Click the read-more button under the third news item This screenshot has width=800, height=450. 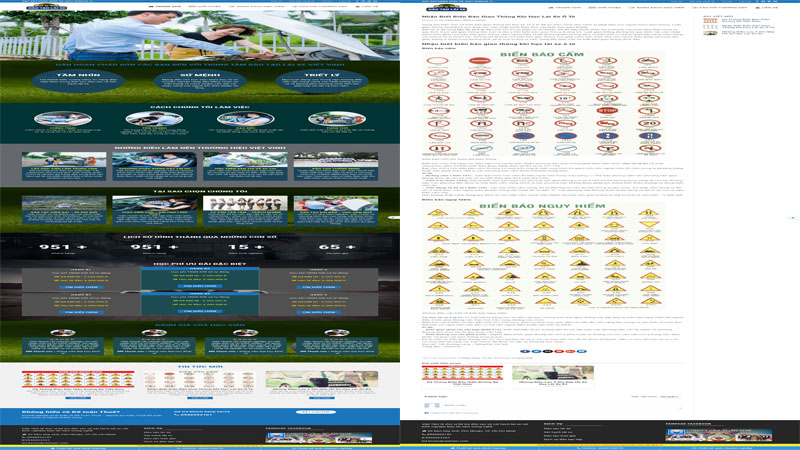(x=322, y=397)
